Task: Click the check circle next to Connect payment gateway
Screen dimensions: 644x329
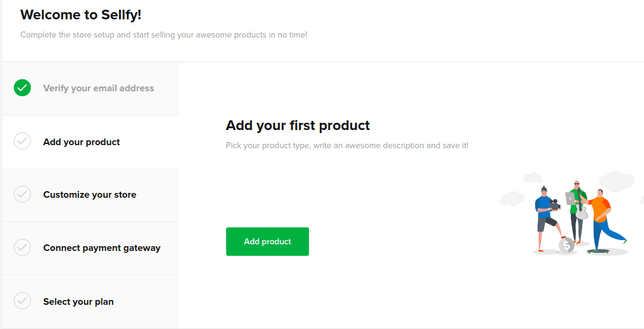Action: click(x=22, y=247)
